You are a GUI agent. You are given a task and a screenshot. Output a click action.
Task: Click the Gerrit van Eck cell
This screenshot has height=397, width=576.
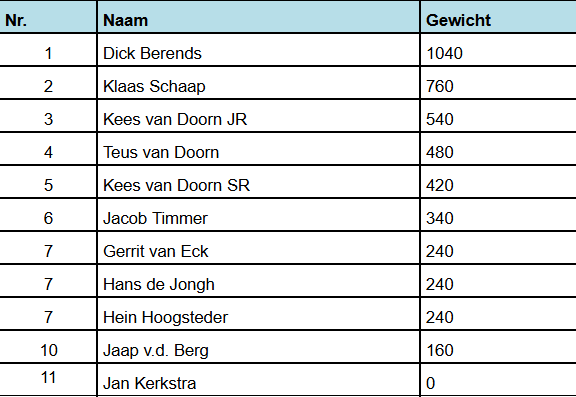(259, 248)
